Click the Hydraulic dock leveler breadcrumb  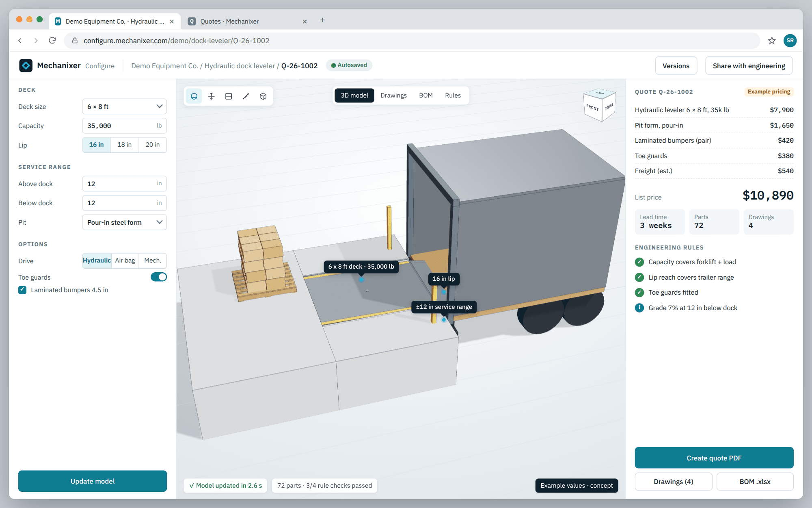click(240, 66)
